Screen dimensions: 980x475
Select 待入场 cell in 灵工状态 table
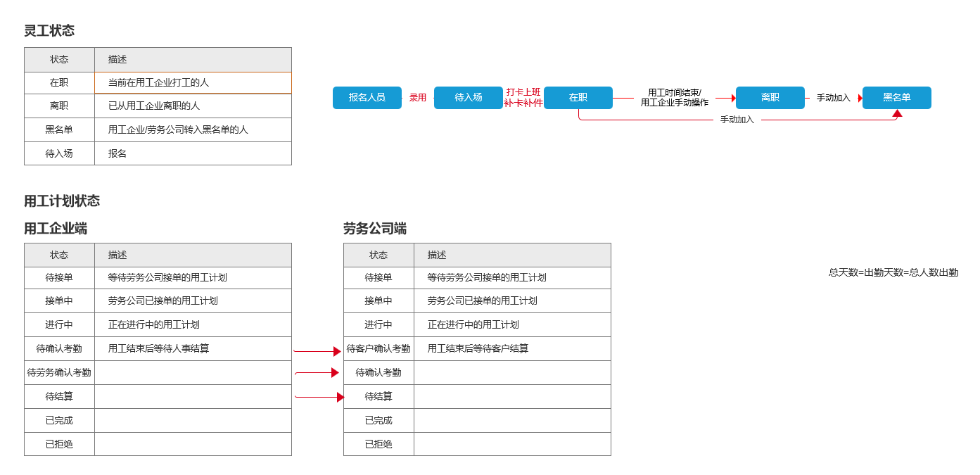[x=59, y=153]
